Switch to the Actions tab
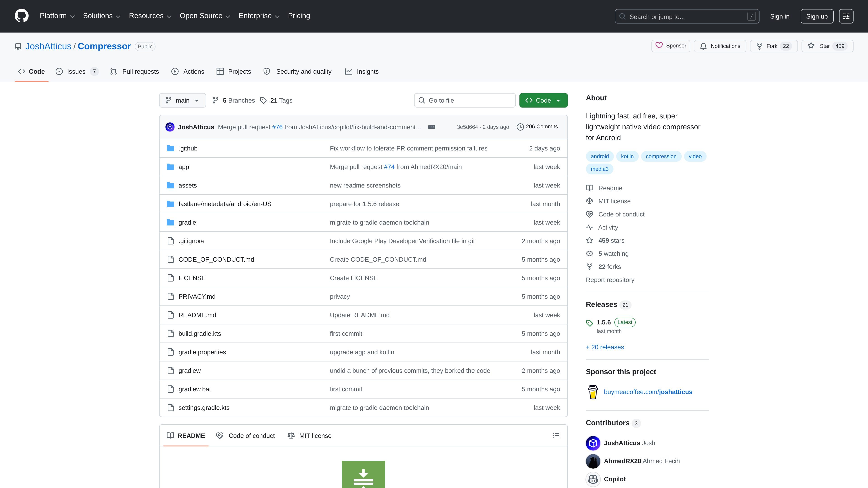The height and width of the screenshot is (488, 868). (x=188, y=71)
